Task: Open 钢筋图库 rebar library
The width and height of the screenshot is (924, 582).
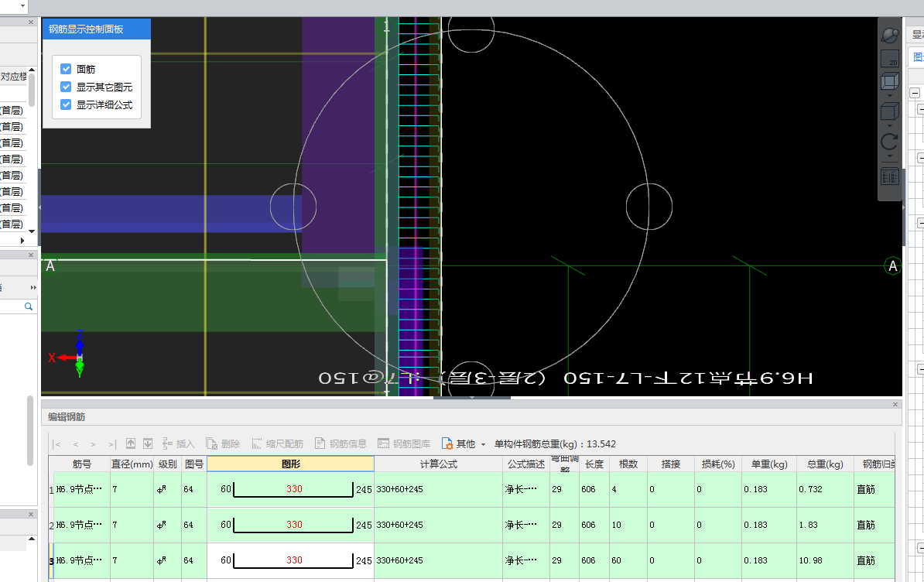Action: coord(404,443)
